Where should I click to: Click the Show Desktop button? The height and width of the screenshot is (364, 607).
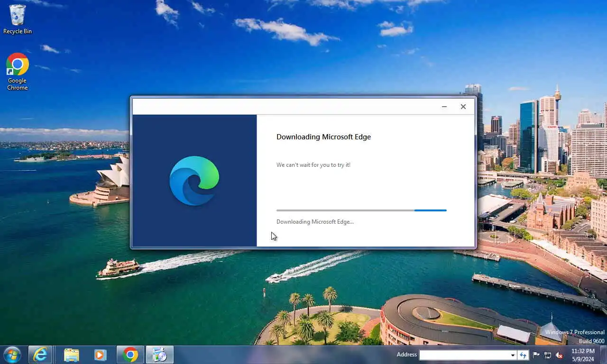click(603, 355)
